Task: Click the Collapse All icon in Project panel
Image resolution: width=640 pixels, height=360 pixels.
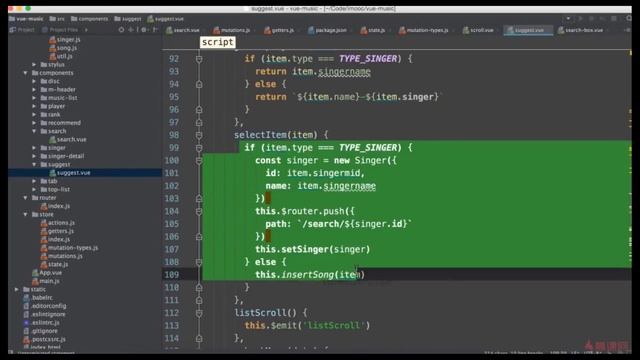Action: 131,30
